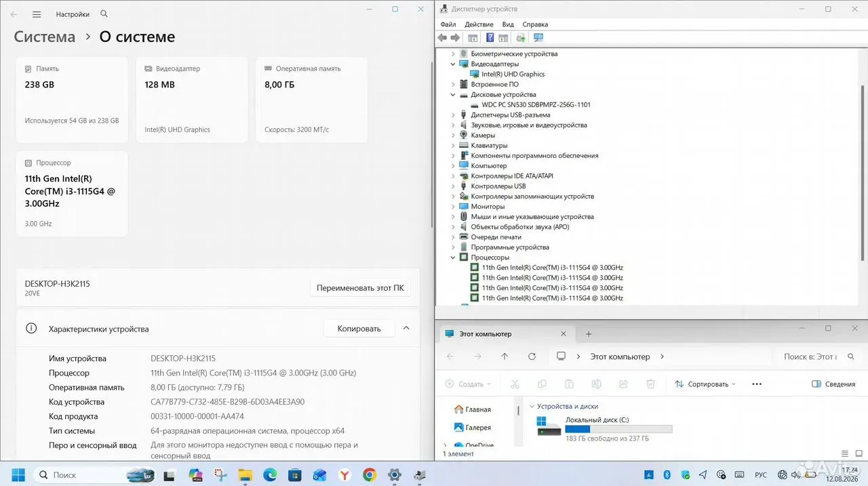Screen dimensions: 868x486
Task: Open Google Chrome from taskbar
Action: click(369, 475)
